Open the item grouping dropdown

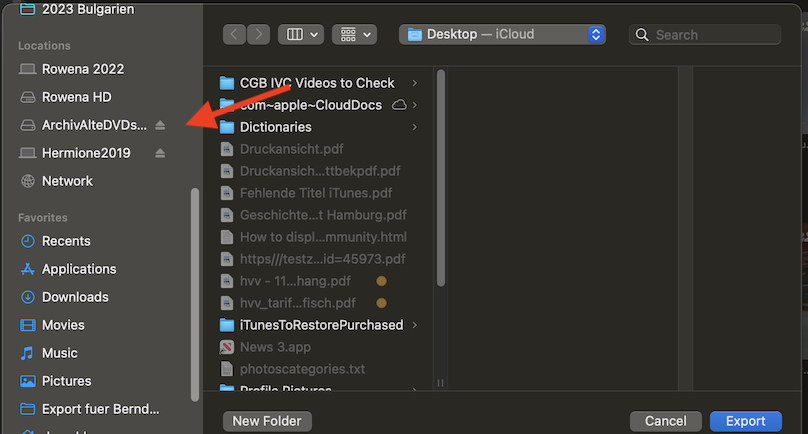tap(355, 34)
